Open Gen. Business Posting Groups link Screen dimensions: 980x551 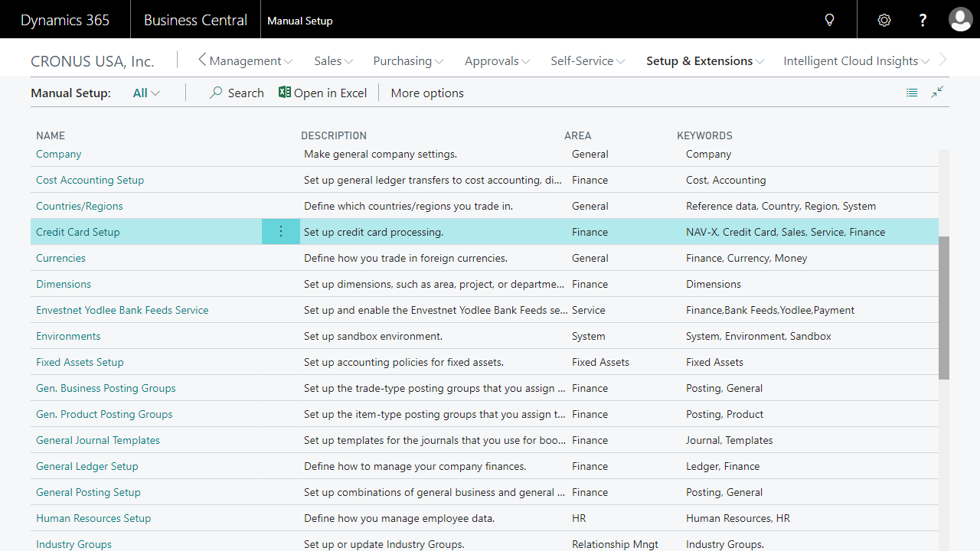pyautogui.click(x=106, y=388)
